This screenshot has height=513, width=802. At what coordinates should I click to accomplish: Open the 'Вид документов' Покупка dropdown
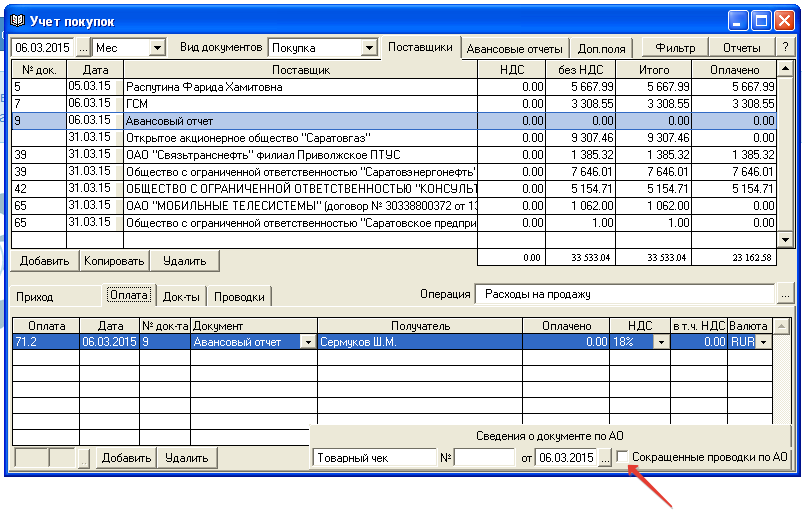tap(369, 48)
